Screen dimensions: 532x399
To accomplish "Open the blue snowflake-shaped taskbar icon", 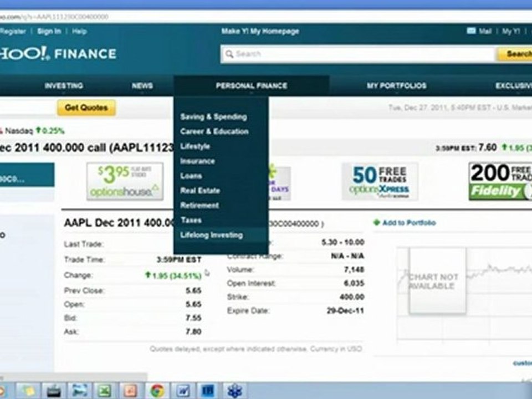I will tap(234, 391).
